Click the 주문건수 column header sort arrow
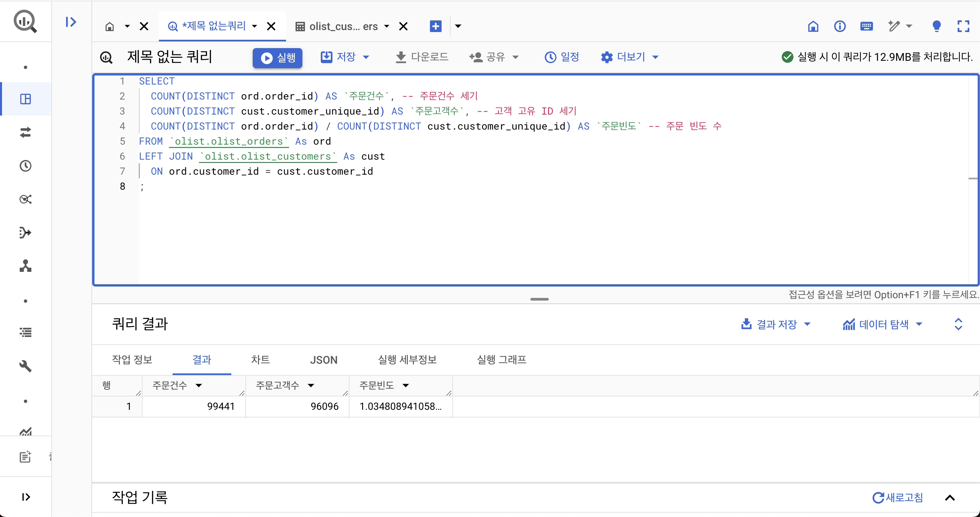The image size is (980, 517). [x=199, y=386]
